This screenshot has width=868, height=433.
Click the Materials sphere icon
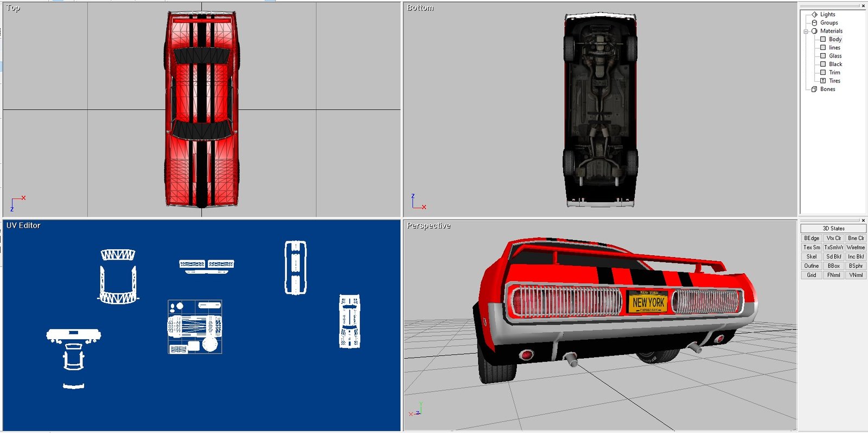(814, 31)
